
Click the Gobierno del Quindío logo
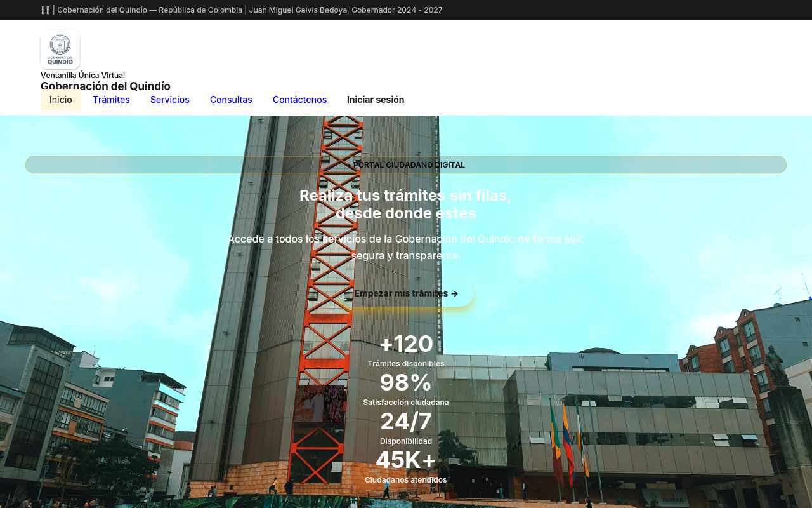coord(60,50)
